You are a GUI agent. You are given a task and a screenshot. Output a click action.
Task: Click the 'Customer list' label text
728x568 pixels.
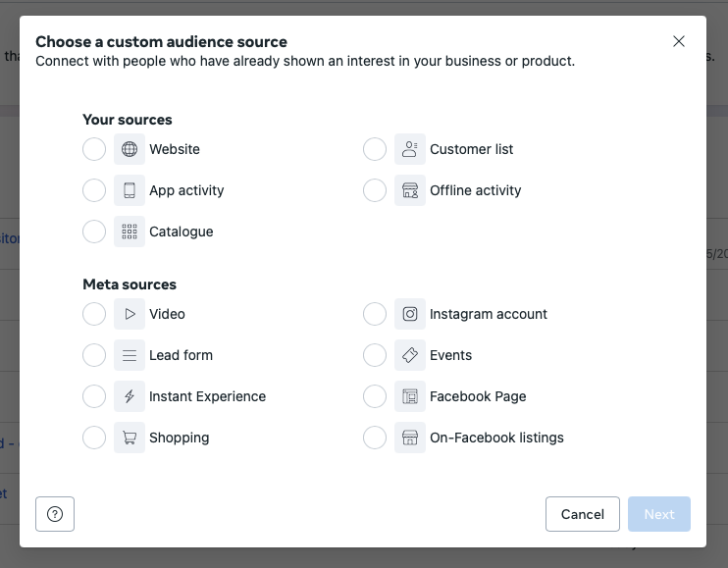tap(471, 149)
